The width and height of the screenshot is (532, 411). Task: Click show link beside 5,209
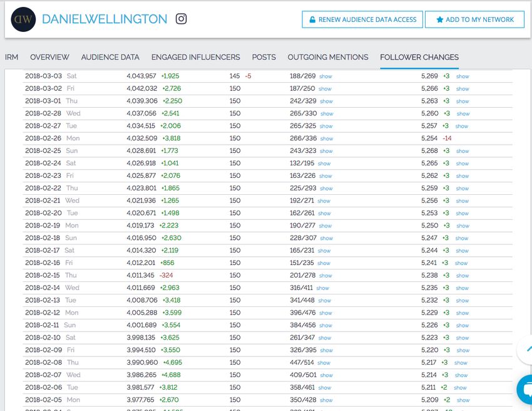coord(463,400)
